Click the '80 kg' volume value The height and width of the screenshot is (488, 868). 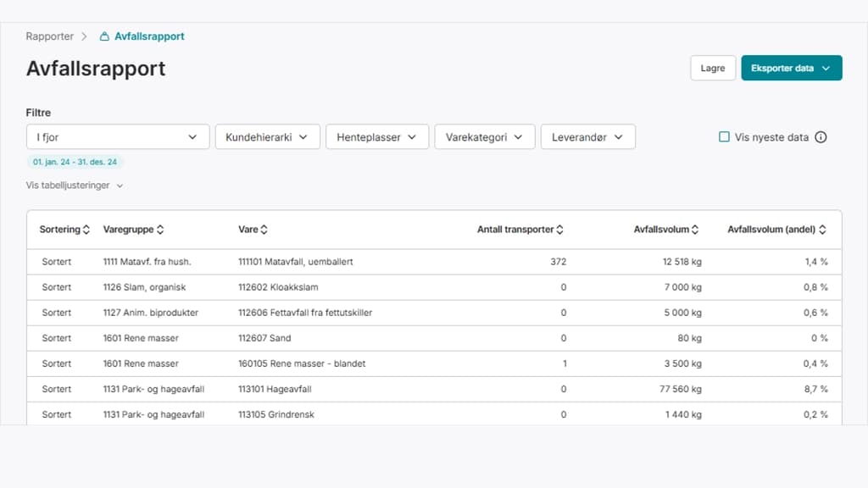pos(689,338)
